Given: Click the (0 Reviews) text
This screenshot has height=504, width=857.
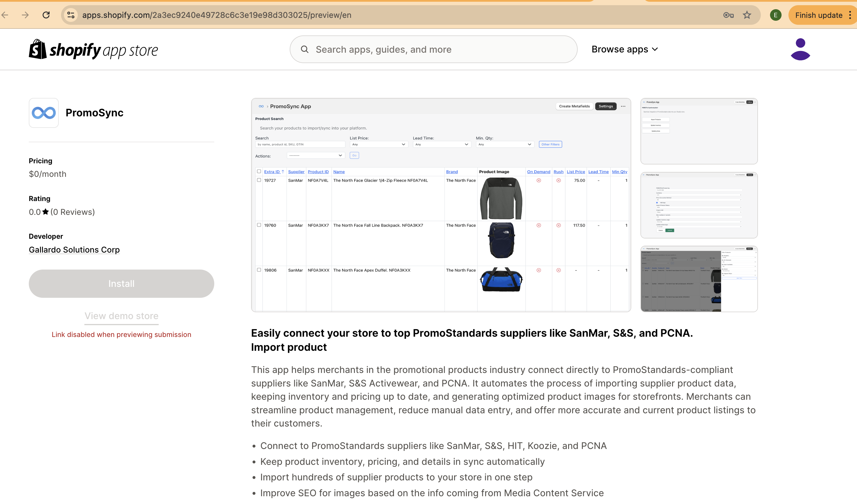Looking at the screenshot, I should click(73, 212).
